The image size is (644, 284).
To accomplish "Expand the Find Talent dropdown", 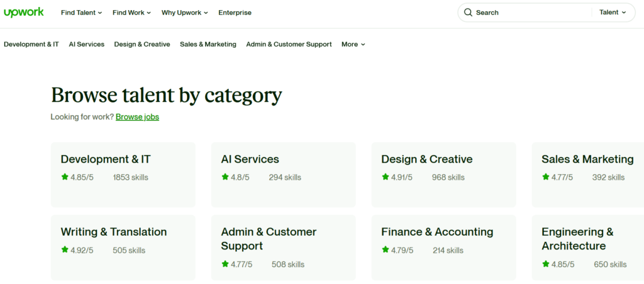I will (x=81, y=13).
